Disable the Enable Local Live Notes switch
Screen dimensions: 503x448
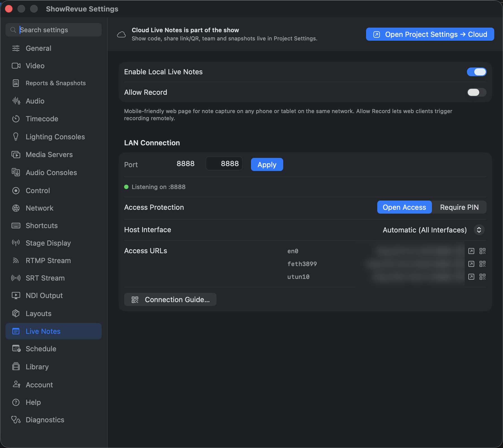476,72
